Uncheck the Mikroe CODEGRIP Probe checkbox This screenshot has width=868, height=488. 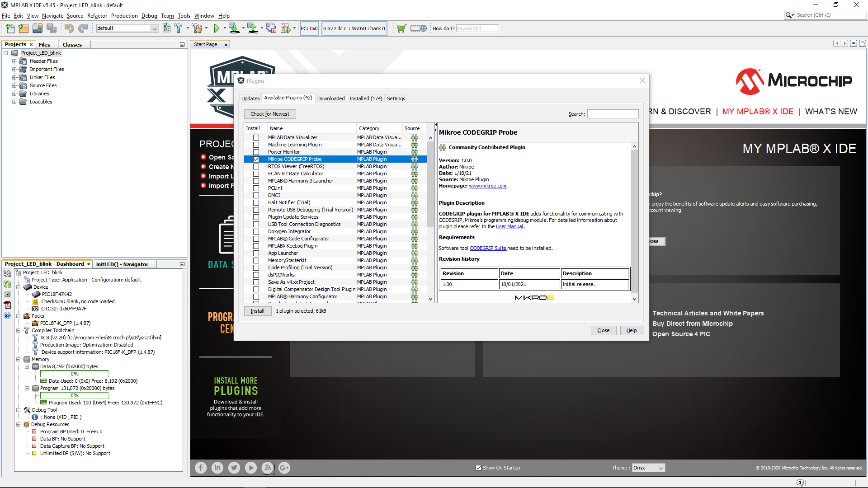coord(256,159)
